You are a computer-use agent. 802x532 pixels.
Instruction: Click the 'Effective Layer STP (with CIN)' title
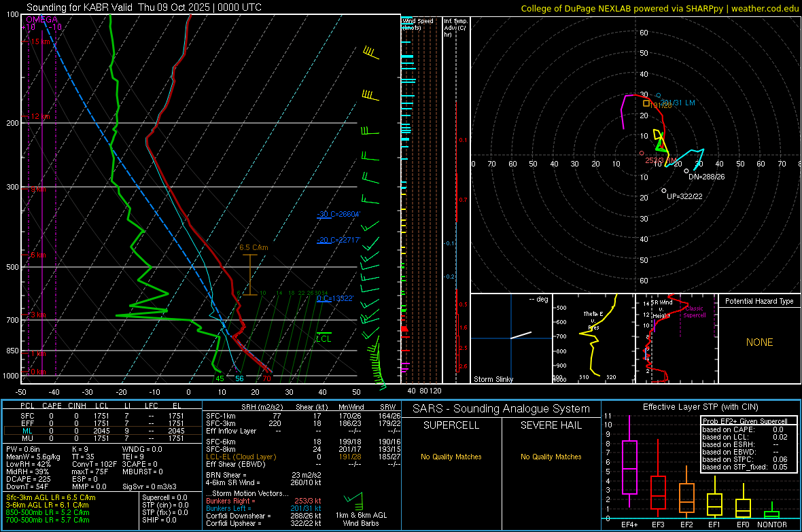pyautogui.click(x=700, y=407)
